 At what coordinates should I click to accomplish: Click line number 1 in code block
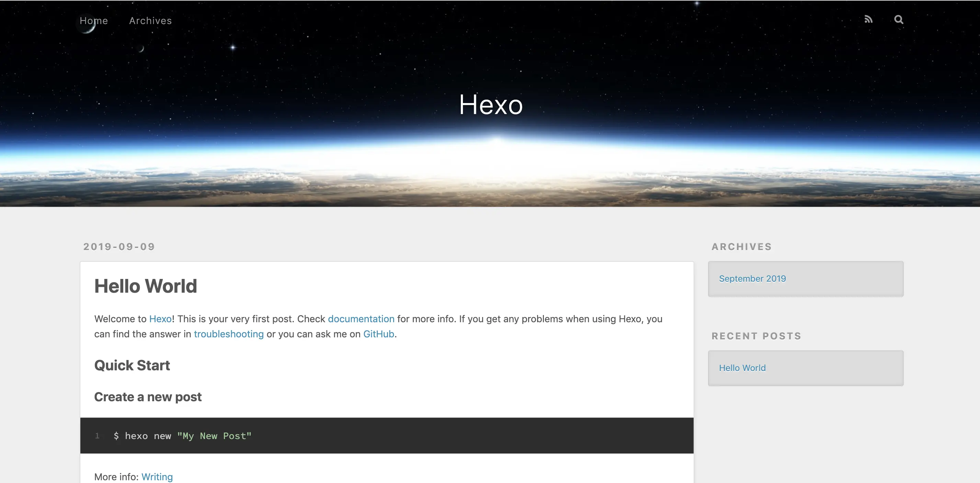[97, 436]
